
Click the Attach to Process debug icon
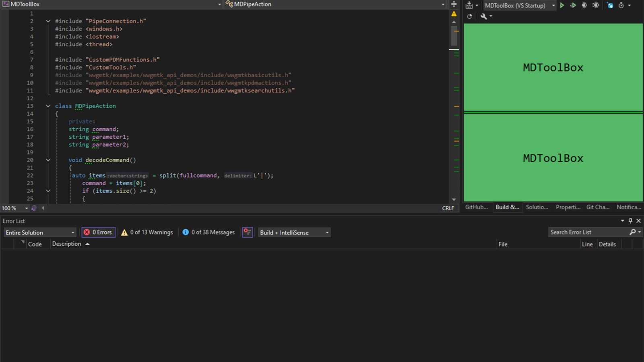(x=584, y=5)
